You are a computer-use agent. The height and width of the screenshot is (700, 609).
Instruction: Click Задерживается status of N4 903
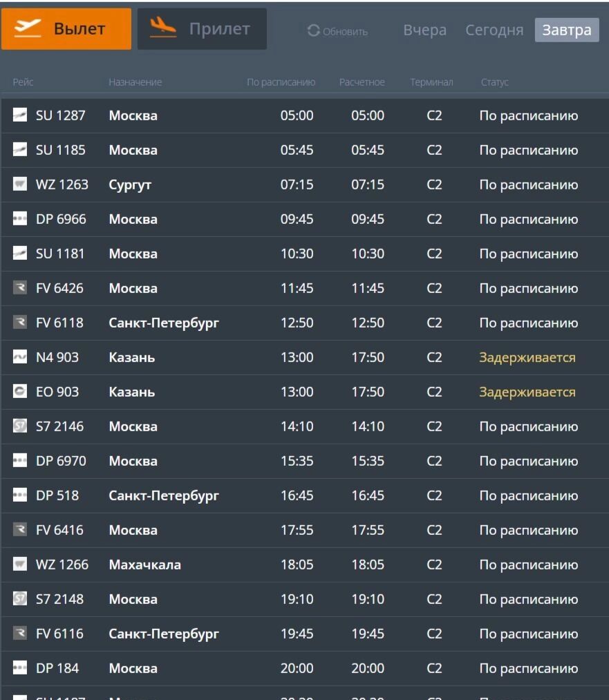[527, 357]
